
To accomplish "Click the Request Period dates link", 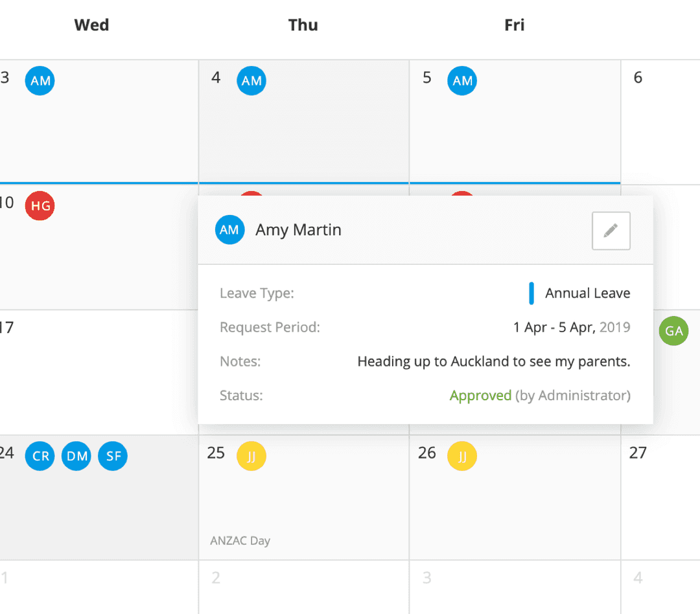I will point(572,327).
